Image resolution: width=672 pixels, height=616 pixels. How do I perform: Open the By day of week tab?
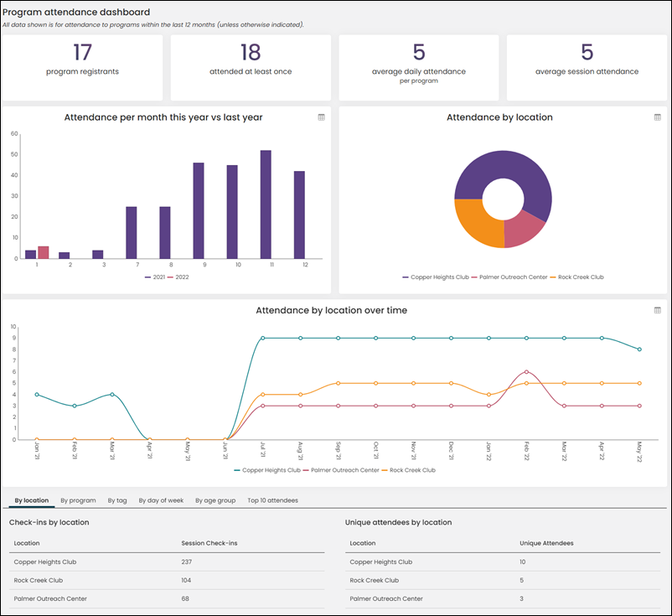click(x=161, y=500)
